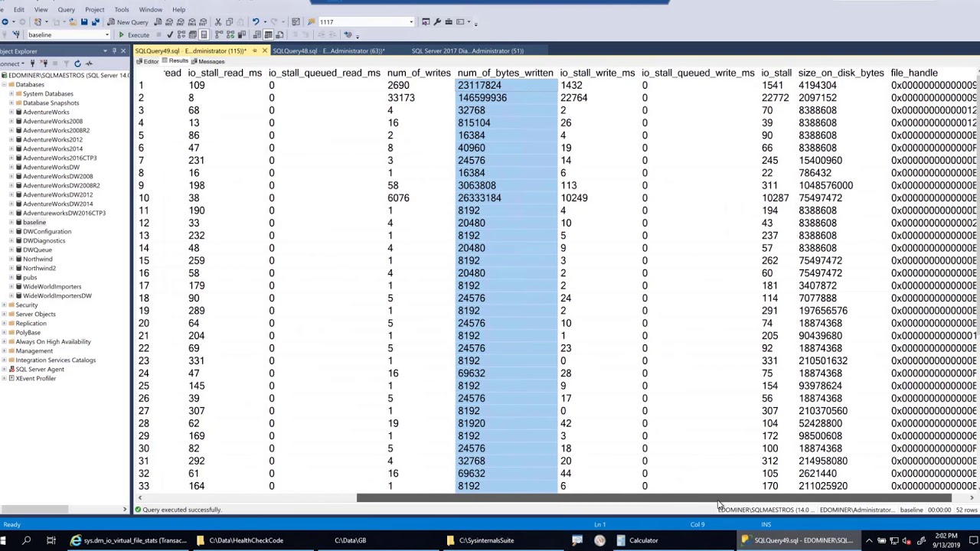Switch to SQLQuery48.sql tab
980x551 pixels.
328,51
